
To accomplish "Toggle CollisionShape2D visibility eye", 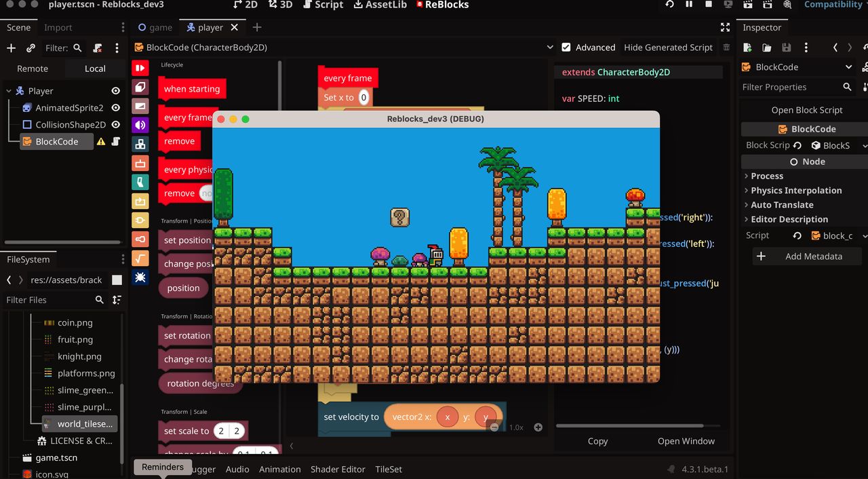I will click(x=116, y=125).
